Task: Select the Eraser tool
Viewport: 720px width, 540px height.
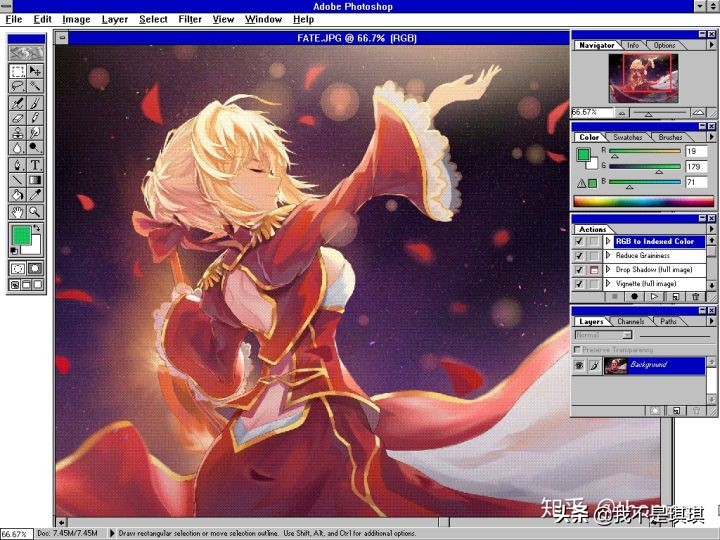Action: coord(18,118)
